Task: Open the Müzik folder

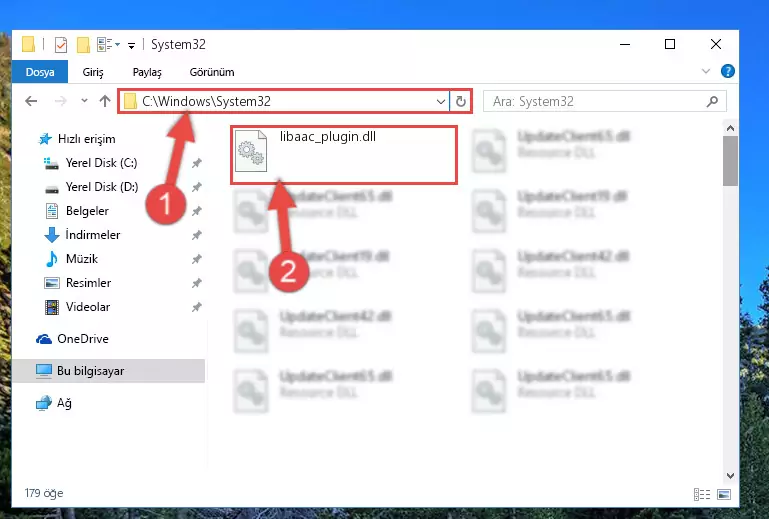Action: click(x=81, y=259)
